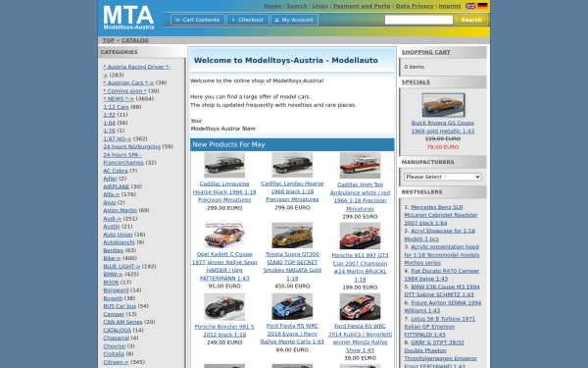Open Porsche 911 997 GT3 Cup image
The width and height of the screenshot is (588, 368).
[x=360, y=236]
